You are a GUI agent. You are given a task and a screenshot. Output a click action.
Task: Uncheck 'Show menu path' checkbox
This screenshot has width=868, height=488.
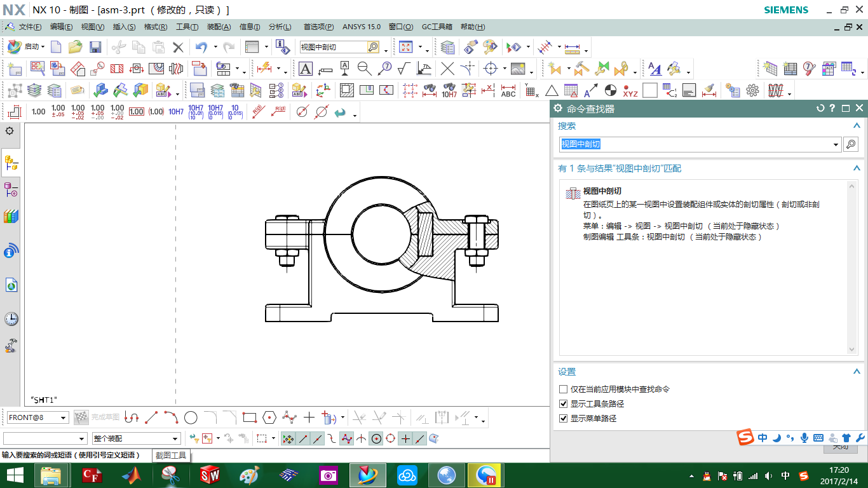tap(563, 418)
